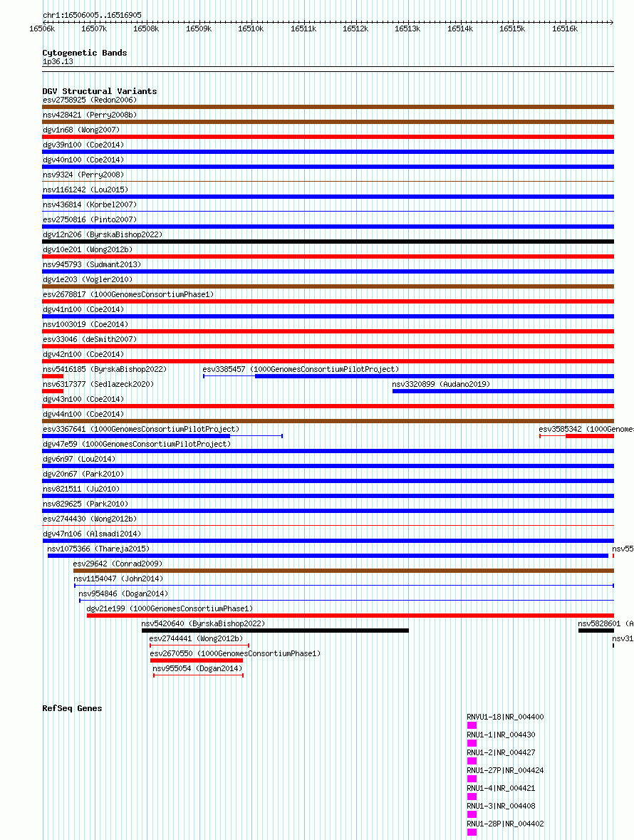Click the RNU1-27P|NR_004424 gene label
The image size is (634, 840).
[505, 770]
